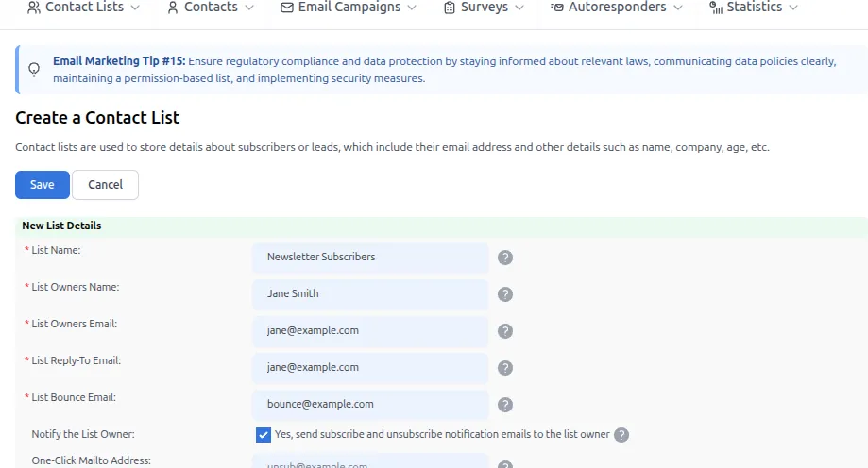Viewport: 868px width, 468px height.
Task: Open the Contact Lists menu
Action: (x=84, y=8)
